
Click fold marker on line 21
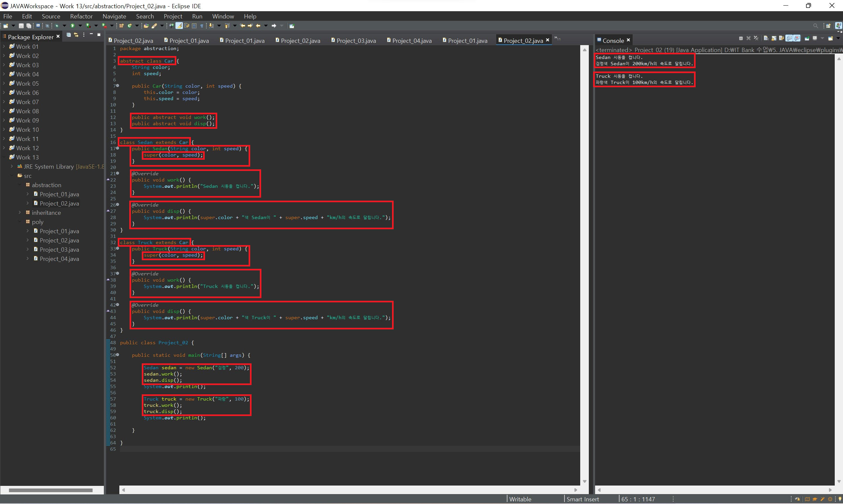(118, 173)
